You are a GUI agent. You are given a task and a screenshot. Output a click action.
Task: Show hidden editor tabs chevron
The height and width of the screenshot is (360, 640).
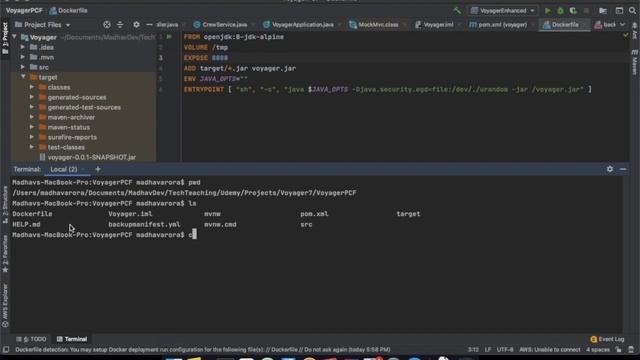[622, 25]
